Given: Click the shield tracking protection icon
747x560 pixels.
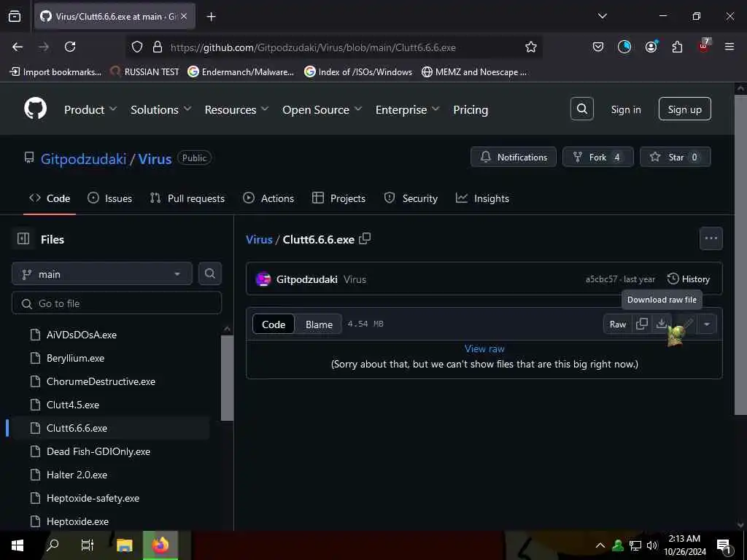Looking at the screenshot, I should [137, 47].
